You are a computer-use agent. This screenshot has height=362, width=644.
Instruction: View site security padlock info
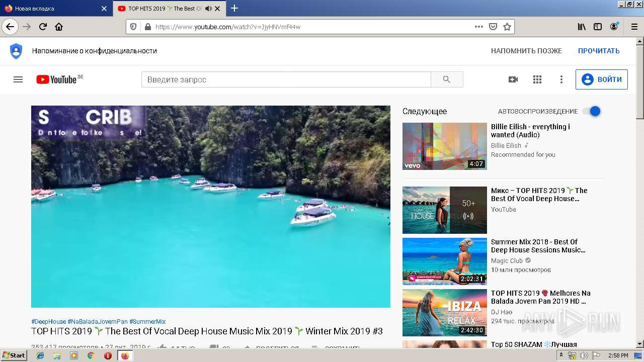pos(147,27)
